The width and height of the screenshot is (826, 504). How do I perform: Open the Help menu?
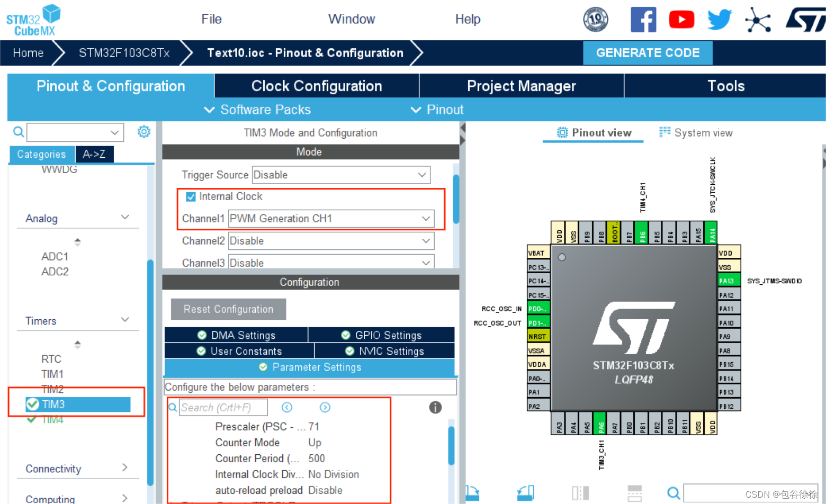pos(468,19)
